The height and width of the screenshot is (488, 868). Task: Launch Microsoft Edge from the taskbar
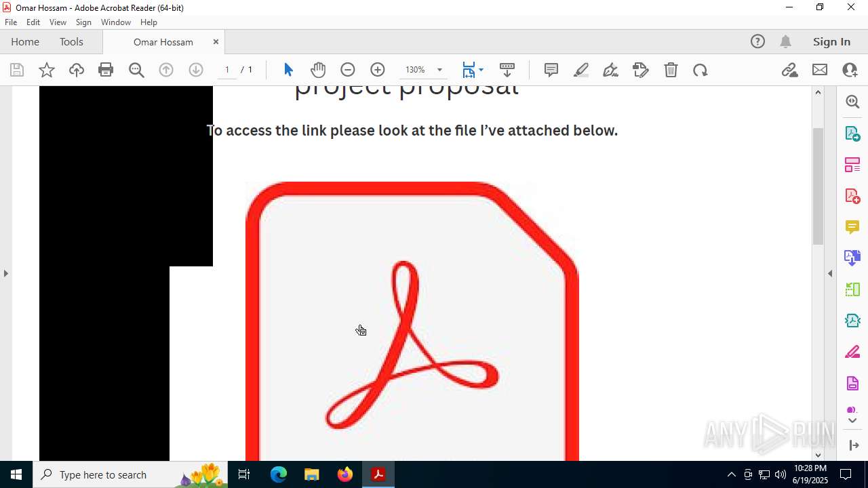279,474
